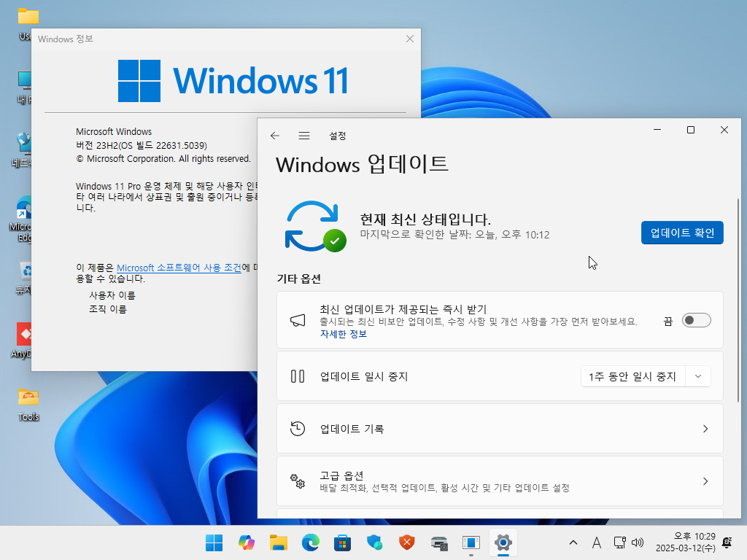Image resolution: width=747 pixels, height=560 pixels.
Task: Maximize the Settings window
Action: coord(691,130)
